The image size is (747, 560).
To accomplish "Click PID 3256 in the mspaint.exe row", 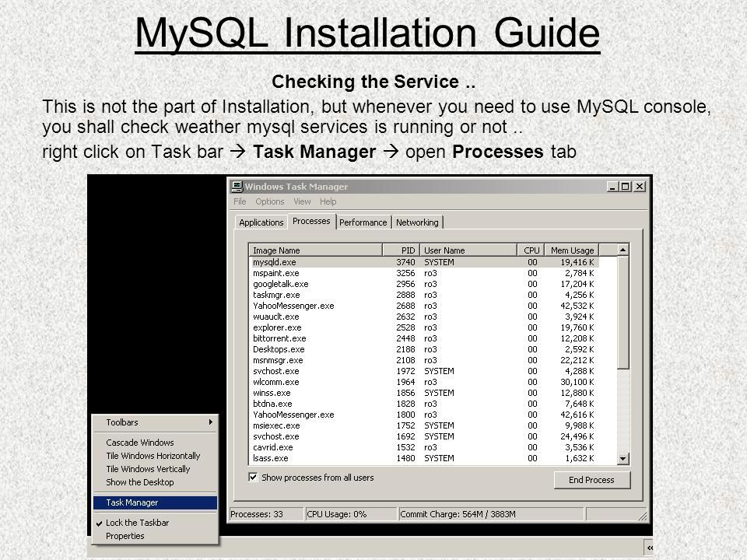I will click(x=405, y=273).
